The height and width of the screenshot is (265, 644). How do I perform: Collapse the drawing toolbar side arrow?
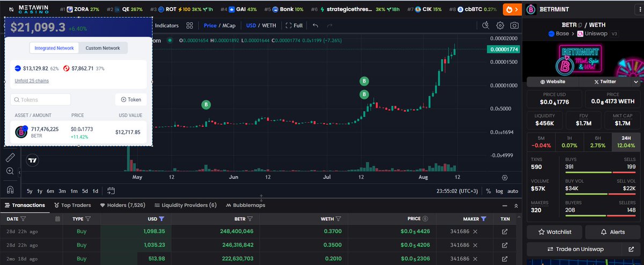(x=19, y=172)
